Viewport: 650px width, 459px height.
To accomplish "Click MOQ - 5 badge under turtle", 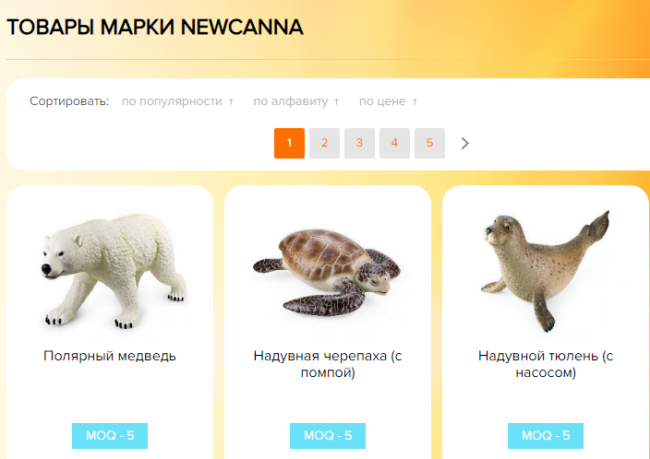I will coord(328,436).
